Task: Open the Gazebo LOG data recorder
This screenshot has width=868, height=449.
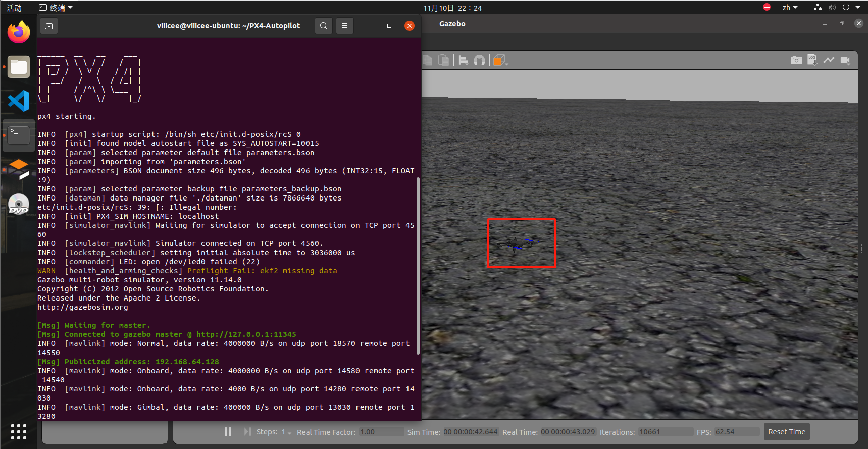Action: click(812, 60)
